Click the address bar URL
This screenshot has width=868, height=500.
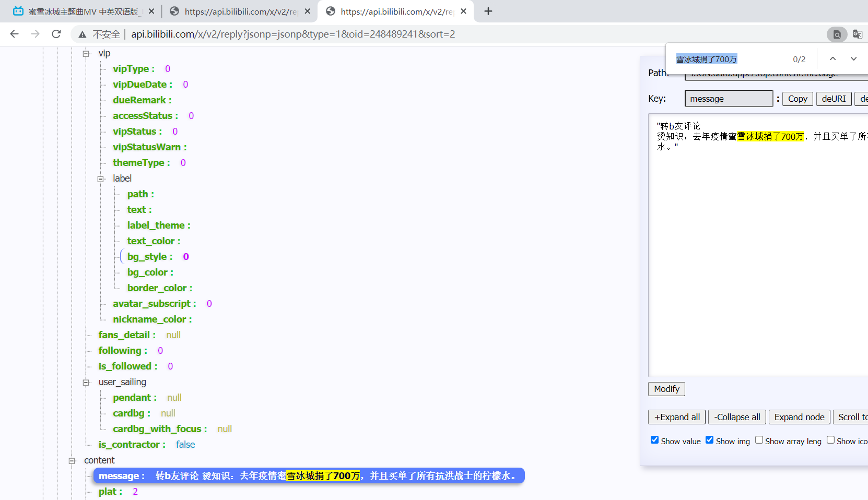coord(293,34)
